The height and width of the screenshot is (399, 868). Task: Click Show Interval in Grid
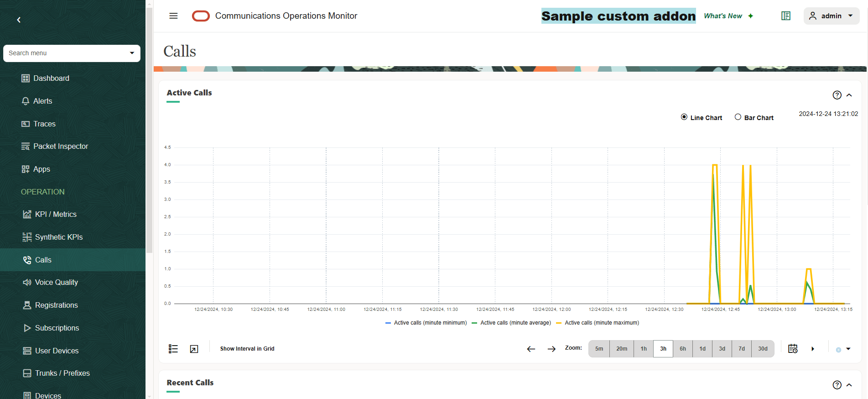[247, 349]
